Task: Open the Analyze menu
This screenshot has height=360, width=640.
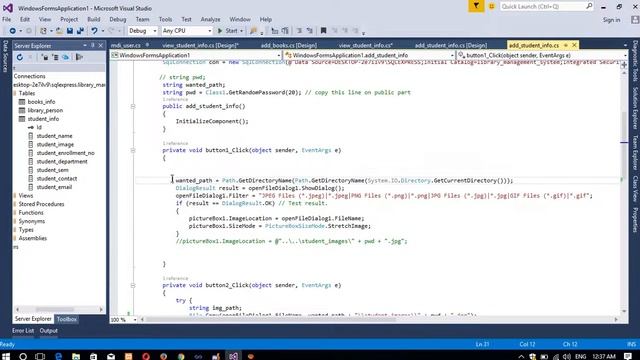Action: 210,19
